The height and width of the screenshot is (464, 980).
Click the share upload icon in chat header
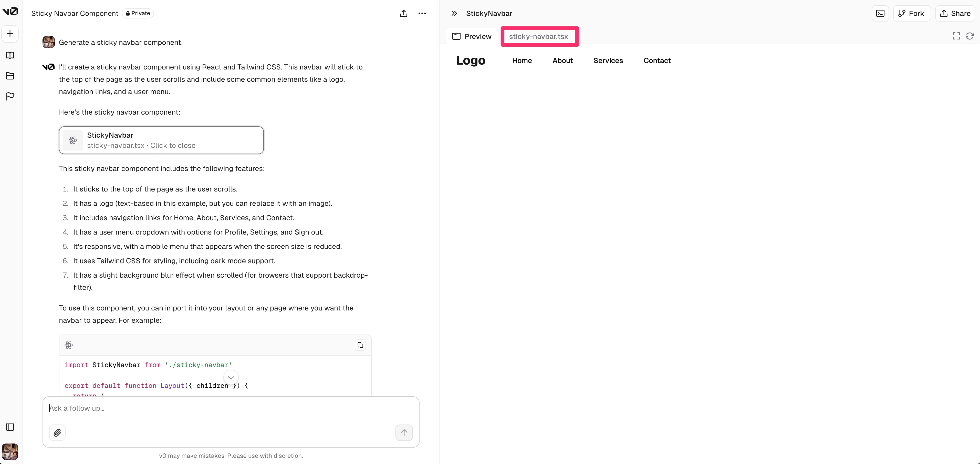tap(404, 13)
